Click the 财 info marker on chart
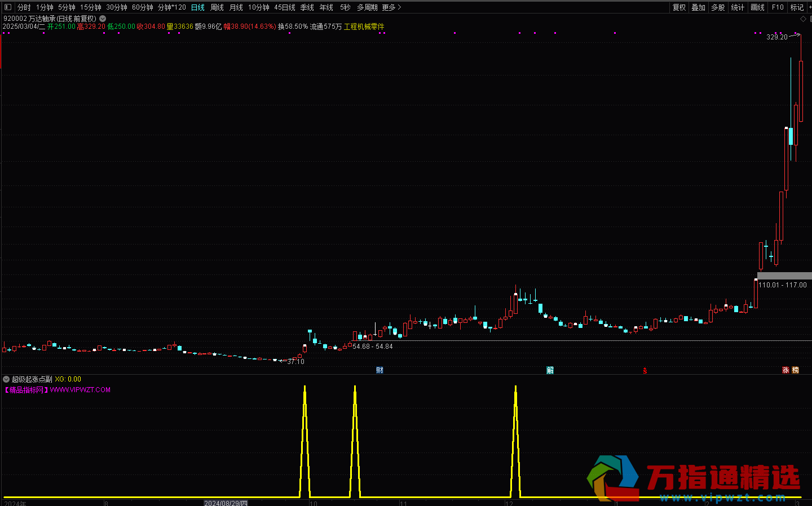The width and height of the screenshot is (812, 506). pyautogui.click(x=379, y=370)
